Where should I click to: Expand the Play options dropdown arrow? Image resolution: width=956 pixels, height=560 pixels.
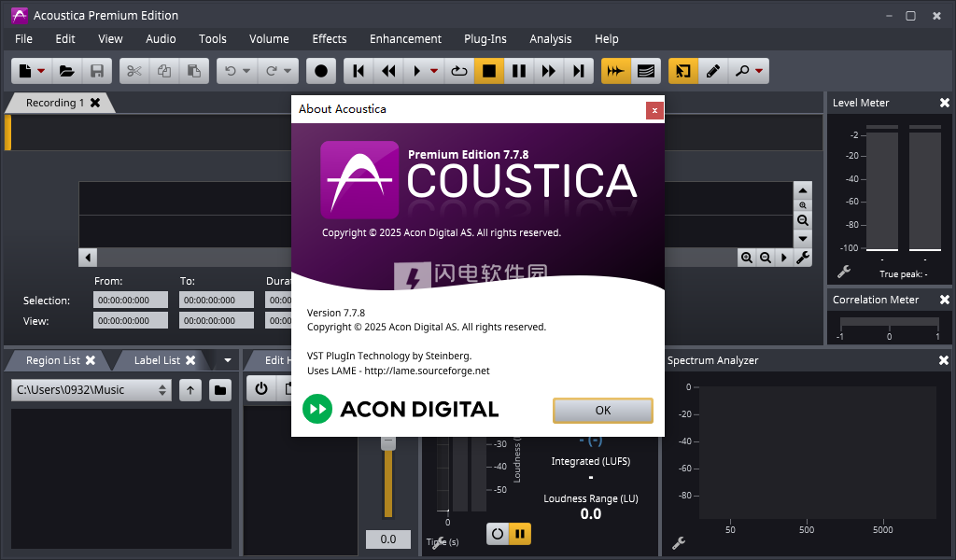(x=433, y=71)
